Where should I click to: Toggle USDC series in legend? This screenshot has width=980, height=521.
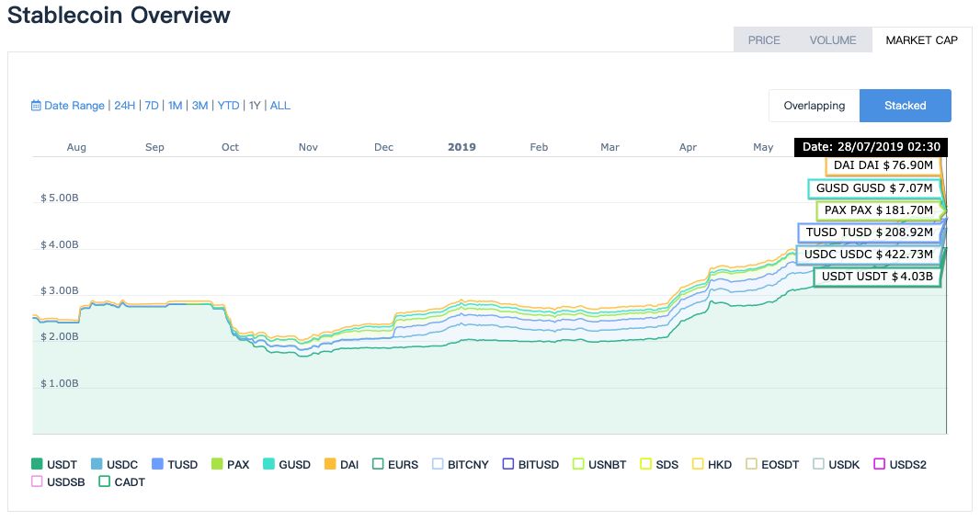pos(114,464)
